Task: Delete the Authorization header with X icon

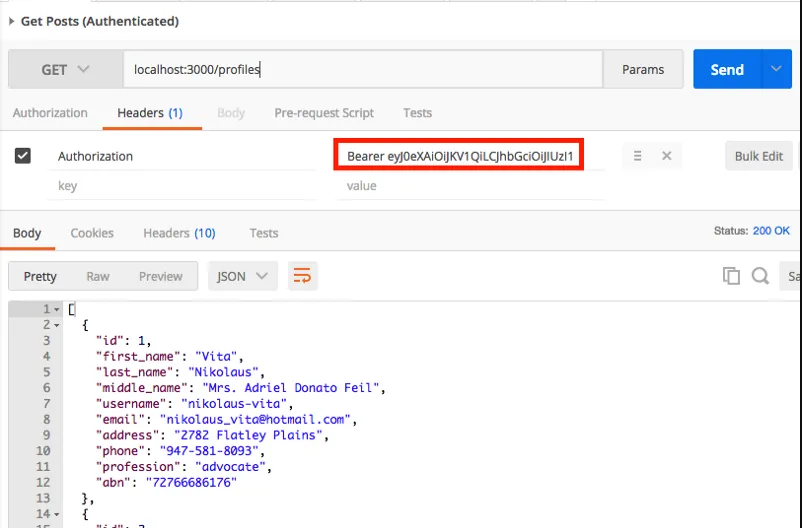Action: tap(666, 156)
